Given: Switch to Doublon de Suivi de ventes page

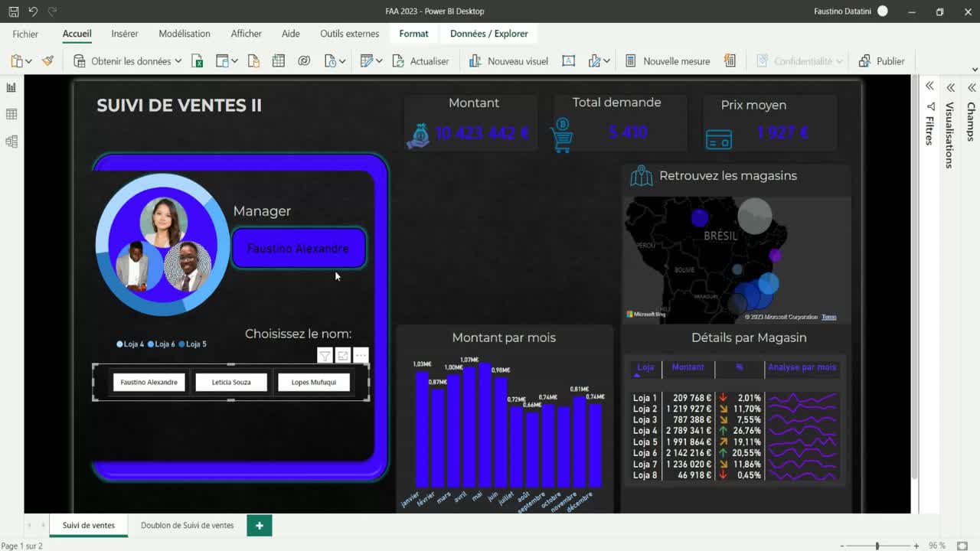Looking at the screenshot, I should [187, 525].
